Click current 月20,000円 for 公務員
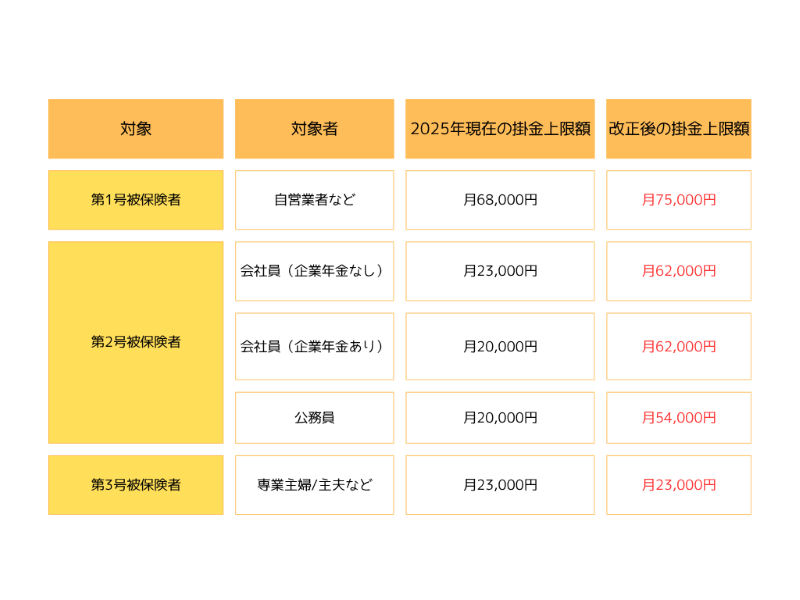This screenshot has height=600, width=800. tap(500, 418)
